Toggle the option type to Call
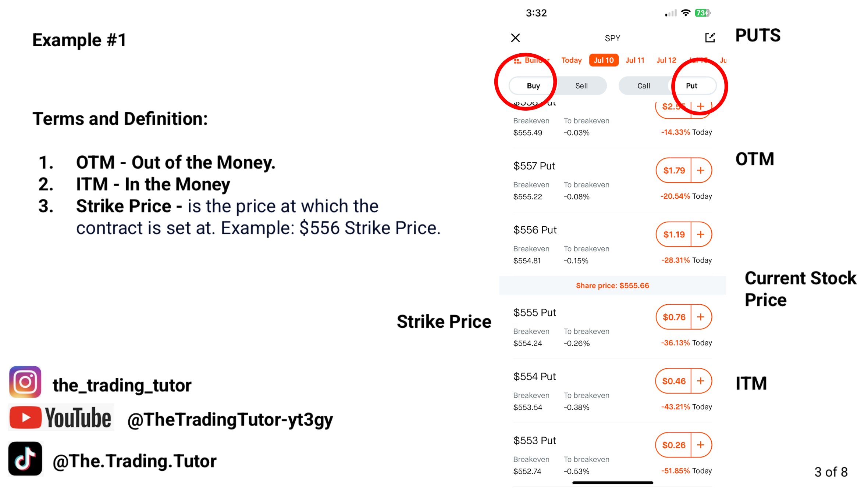The width and height of the screenshot is (868, 488). pyautogui.click(x=643, y=86)
